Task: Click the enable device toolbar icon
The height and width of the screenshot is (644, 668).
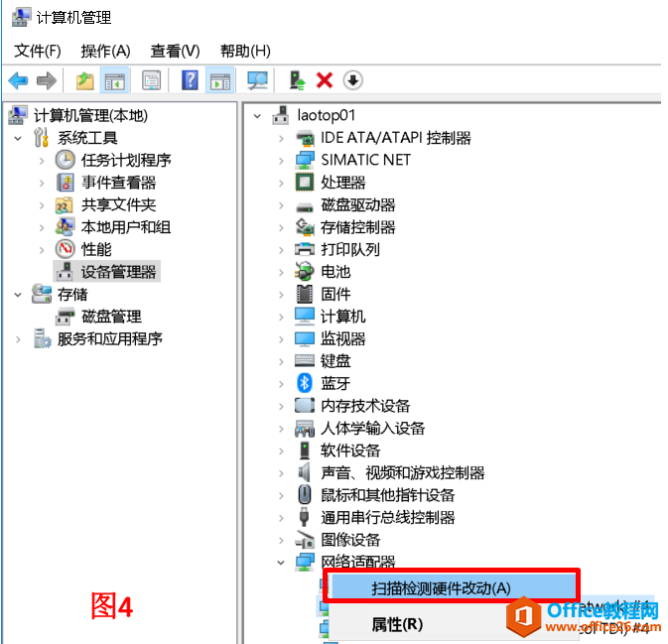Action: 298,80
